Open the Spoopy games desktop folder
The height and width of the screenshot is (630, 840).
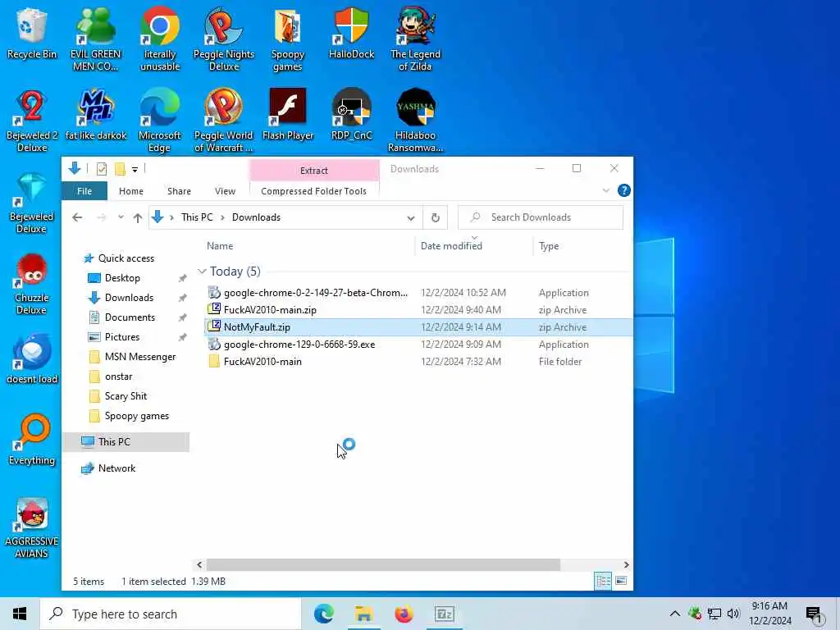coord(288,39)
